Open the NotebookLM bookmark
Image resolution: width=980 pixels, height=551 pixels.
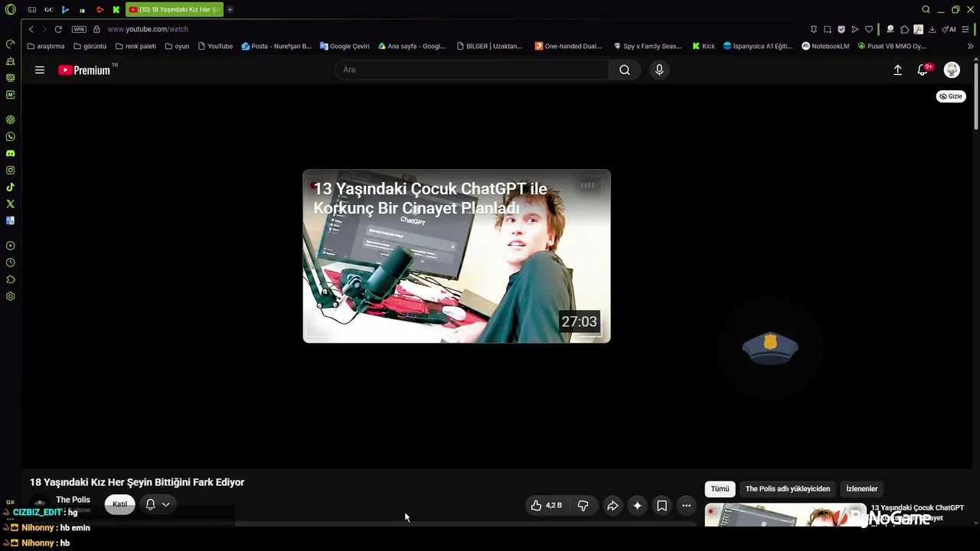pyautogui.click(x=825, y=46)
